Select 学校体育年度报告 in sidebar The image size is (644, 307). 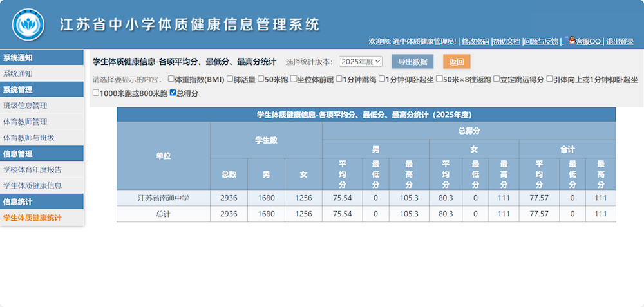click(x=32, y=170)
